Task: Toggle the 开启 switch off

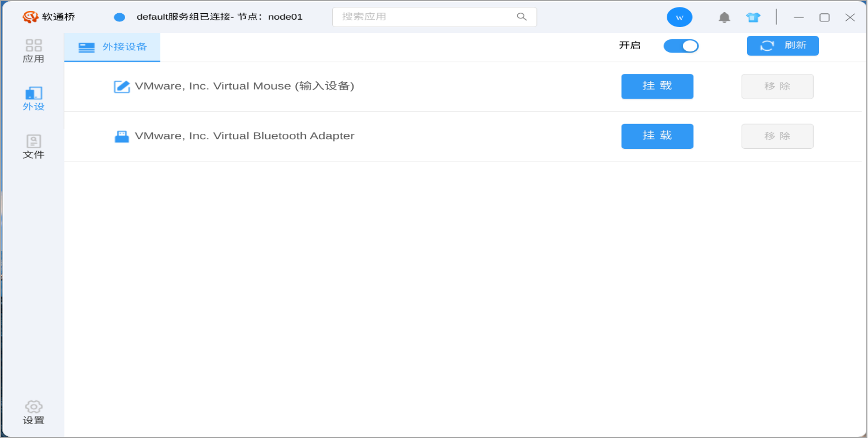Action: point(681,46)
